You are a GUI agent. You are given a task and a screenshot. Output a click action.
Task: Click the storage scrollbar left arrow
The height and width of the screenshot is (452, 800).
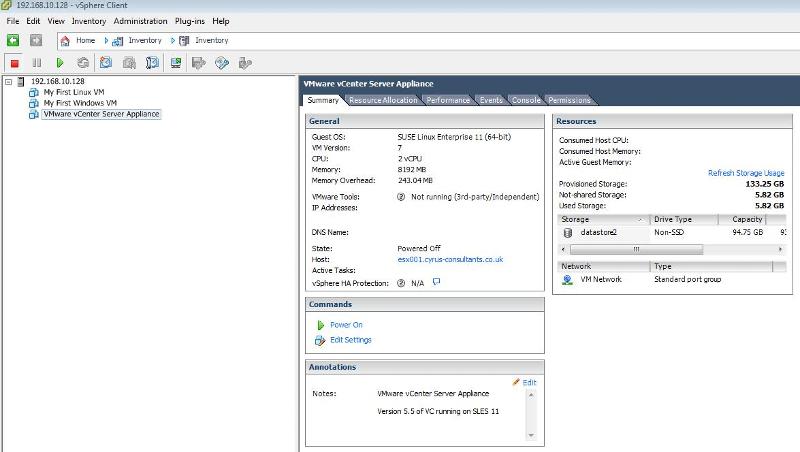(x=563, y=249)
